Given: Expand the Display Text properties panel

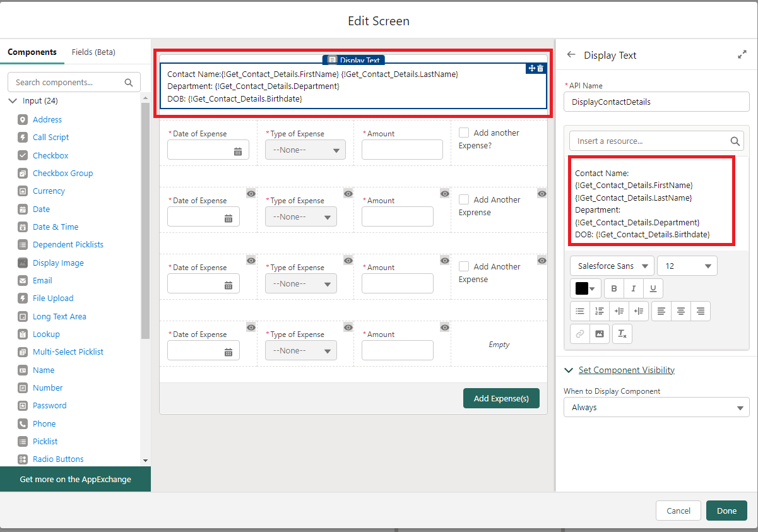Looking at the screenshot, I should [742, 55].
